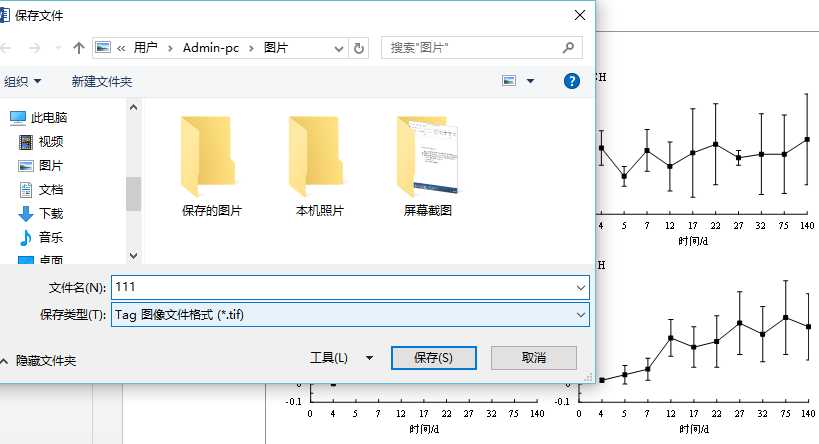Select '图片' in the navigation tree

[x=41, y=166]
